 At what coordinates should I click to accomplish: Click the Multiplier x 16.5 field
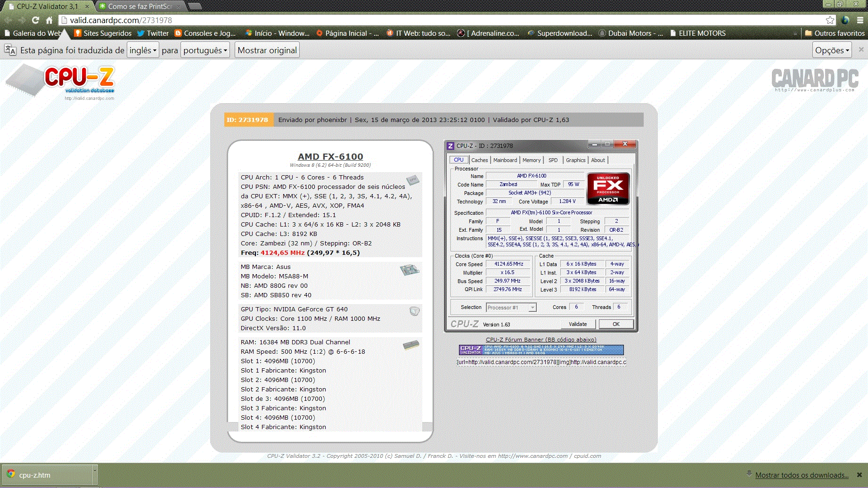[x=509, y=273]
